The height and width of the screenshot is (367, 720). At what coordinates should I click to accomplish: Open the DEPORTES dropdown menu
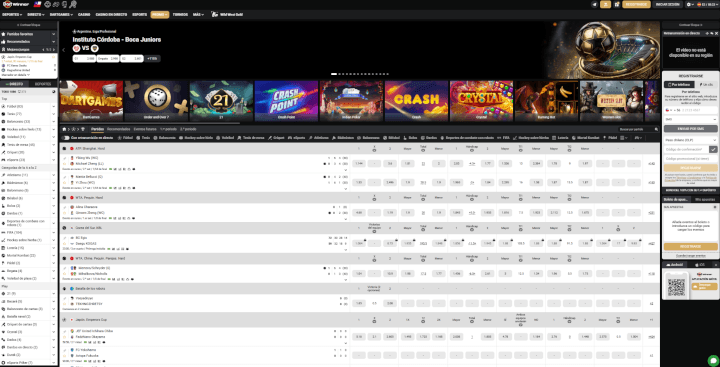[x=12, y=15]
